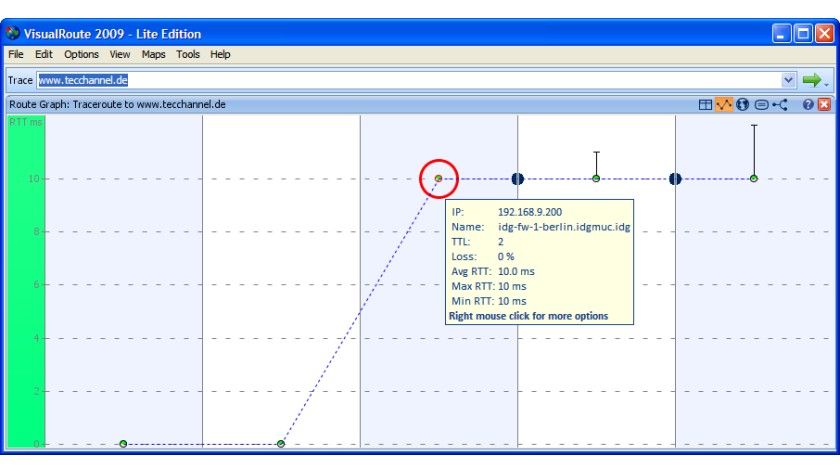Screen dimensions: 840x473
Task: Open the world map globe view
Action: pyautogui.click(x=742, y=105)
